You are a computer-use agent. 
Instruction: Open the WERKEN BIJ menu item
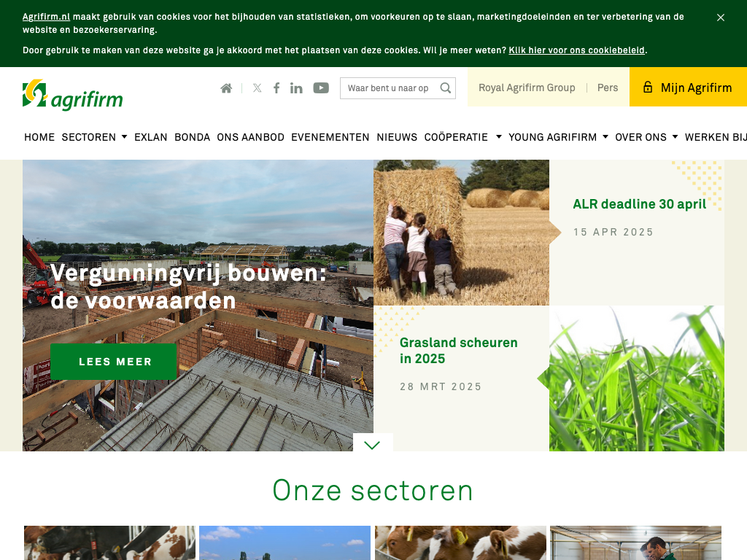(x=716, y=137)
